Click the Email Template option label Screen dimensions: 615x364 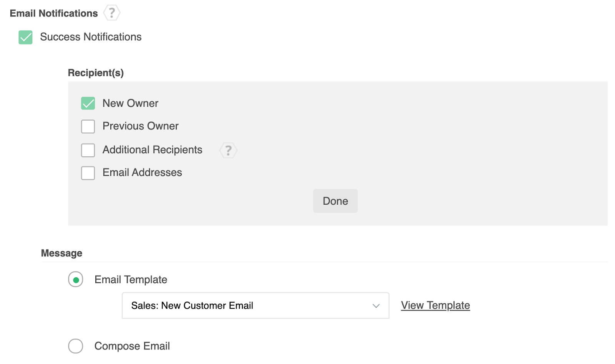pos(131,280)
